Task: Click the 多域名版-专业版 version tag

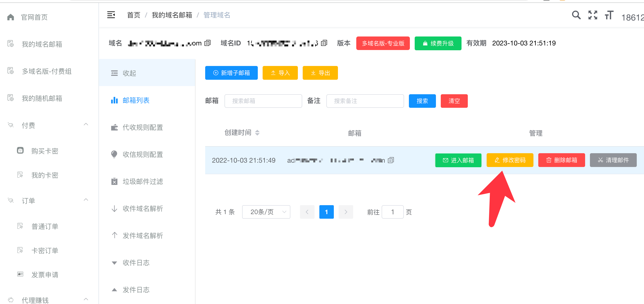Action: click(383, 43)
